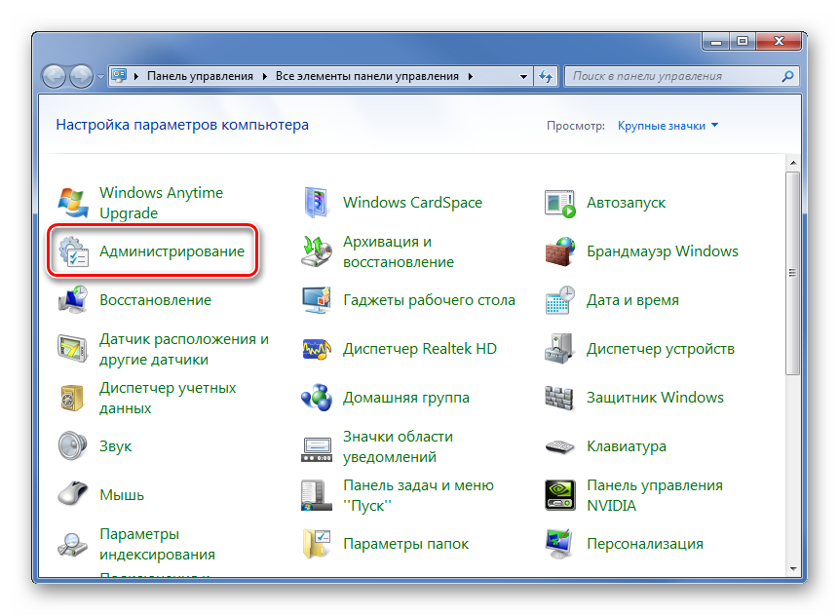
Task: Open the Защитник Windows link
Action: click(x=655, y=398)
